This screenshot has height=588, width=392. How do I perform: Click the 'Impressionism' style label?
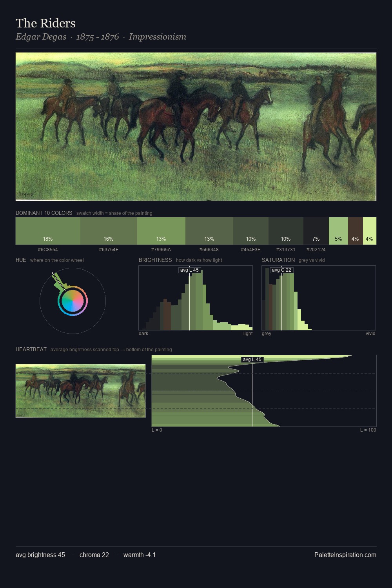158,37
